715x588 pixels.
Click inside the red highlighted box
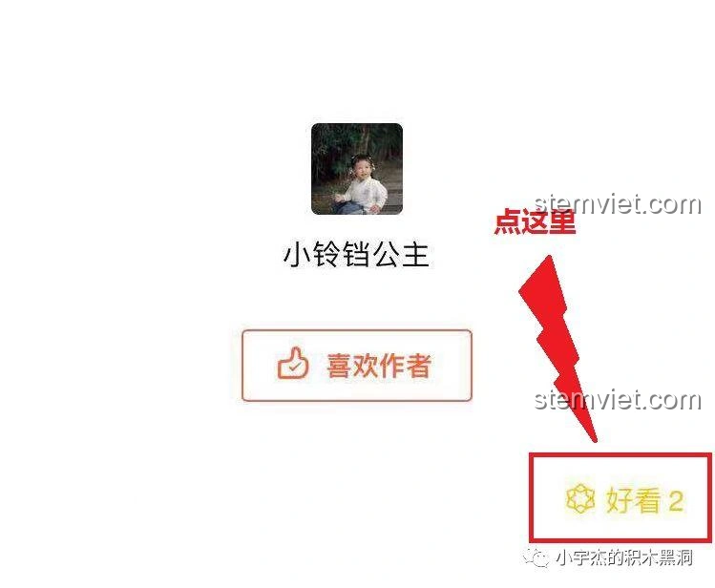[x=620, y=497]
